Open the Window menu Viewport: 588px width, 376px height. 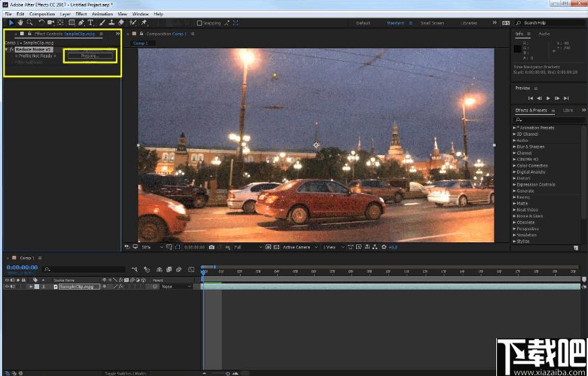pos(141,14)
